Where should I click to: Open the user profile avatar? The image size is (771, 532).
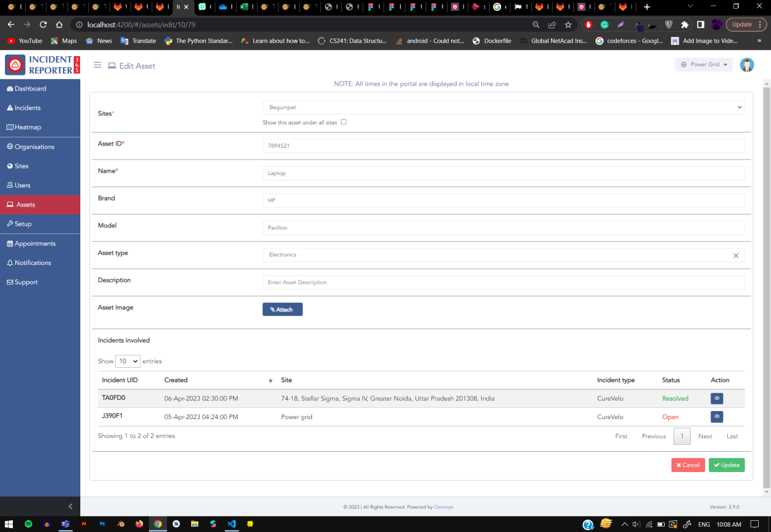coord(746,65)
